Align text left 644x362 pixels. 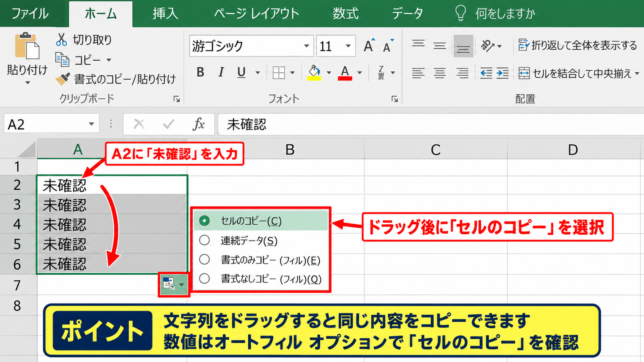click(418, 73)
